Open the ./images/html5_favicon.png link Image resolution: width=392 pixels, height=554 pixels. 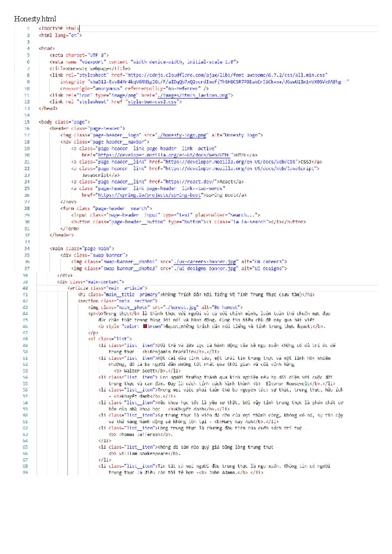pyautogui.click(x=193, y=95)
